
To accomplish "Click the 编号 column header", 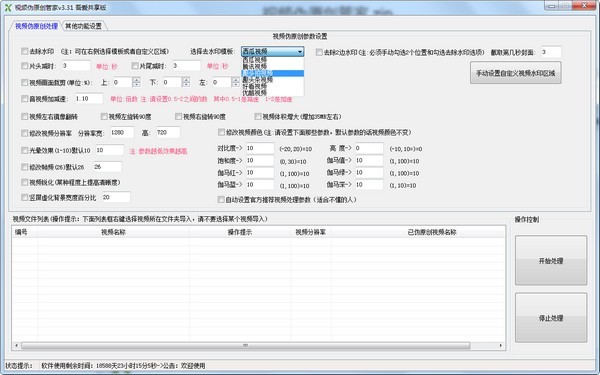I will (x=25, y=232).
